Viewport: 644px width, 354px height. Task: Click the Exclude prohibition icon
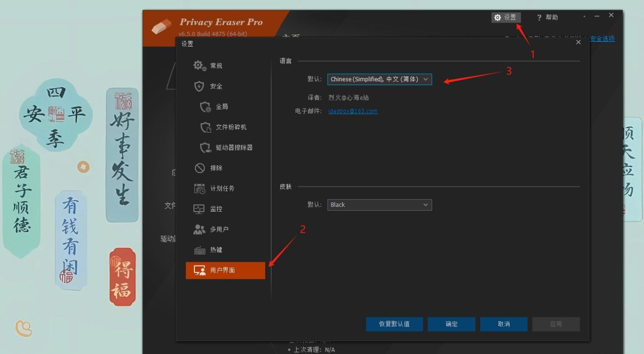coord(200,168)
